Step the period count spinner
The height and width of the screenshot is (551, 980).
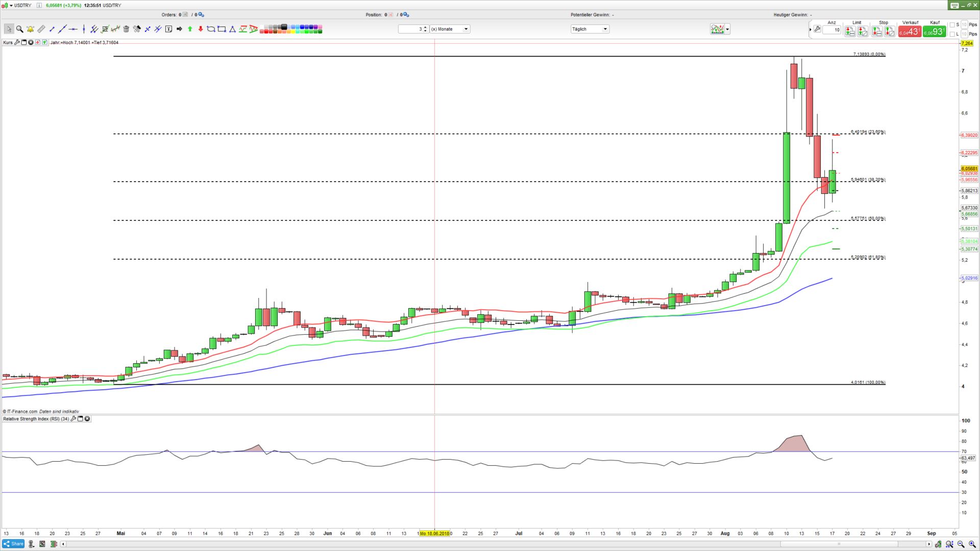(x=425, y=29)
